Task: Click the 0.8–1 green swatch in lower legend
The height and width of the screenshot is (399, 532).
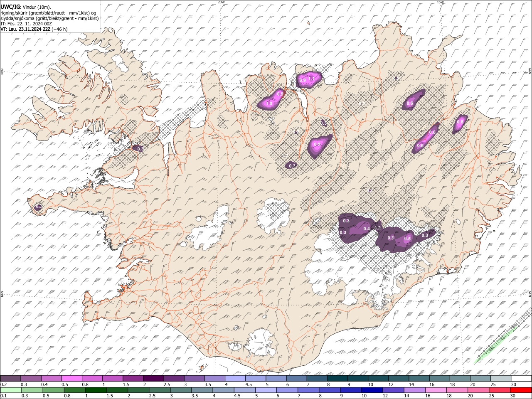Action: click(75, 390)
